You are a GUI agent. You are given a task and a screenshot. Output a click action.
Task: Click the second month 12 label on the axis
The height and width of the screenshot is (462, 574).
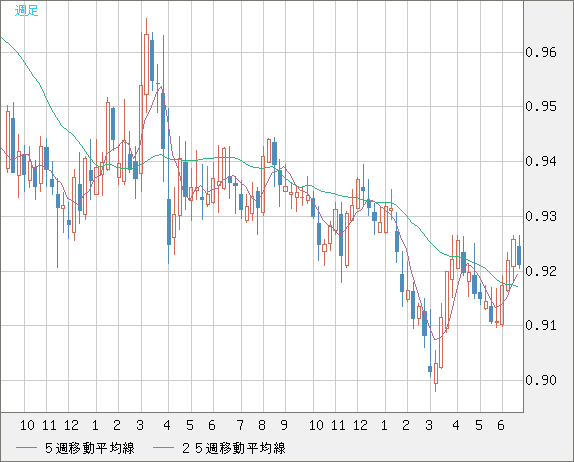click(x=360, y=425)
